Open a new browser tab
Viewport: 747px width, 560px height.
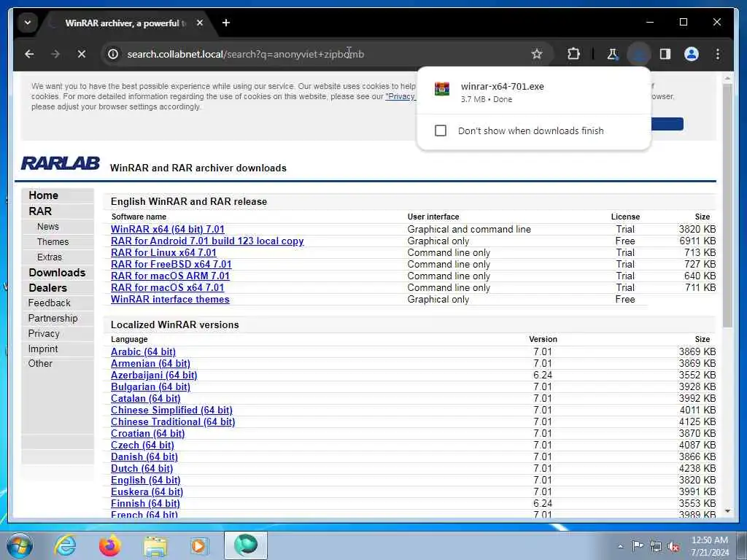coord(226,23)
